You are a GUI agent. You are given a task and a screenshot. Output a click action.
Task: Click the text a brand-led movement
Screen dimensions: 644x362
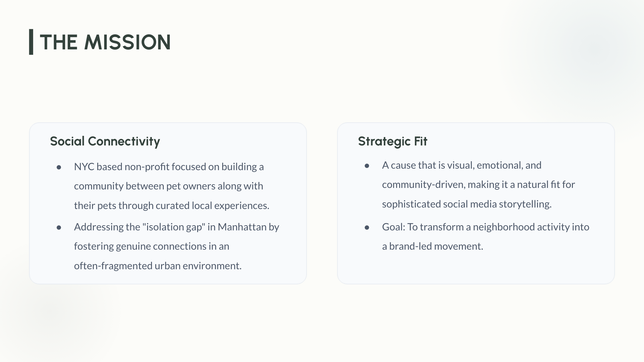pos(433,246)
